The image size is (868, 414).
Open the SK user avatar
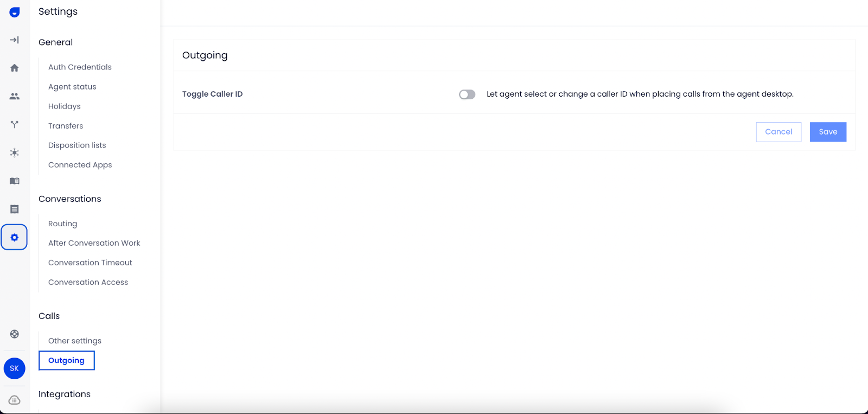pyautogui.click(x=15, y=368)
